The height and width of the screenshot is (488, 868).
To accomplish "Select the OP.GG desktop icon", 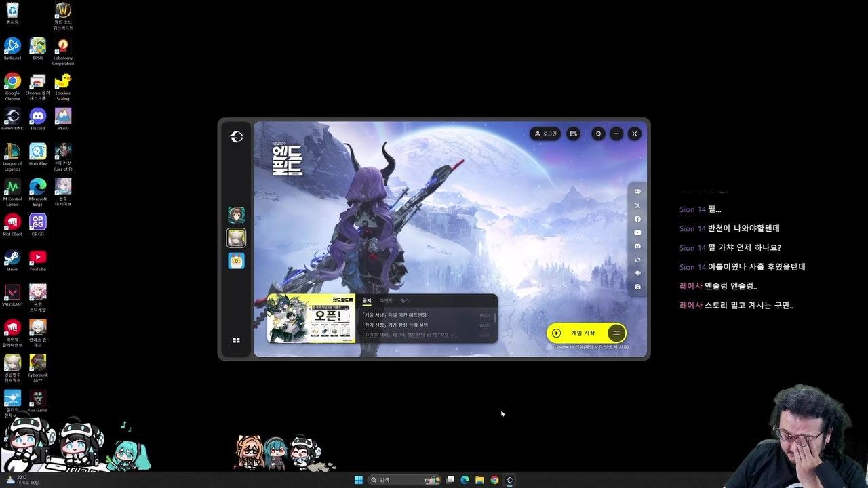I will tap(38, 224).
